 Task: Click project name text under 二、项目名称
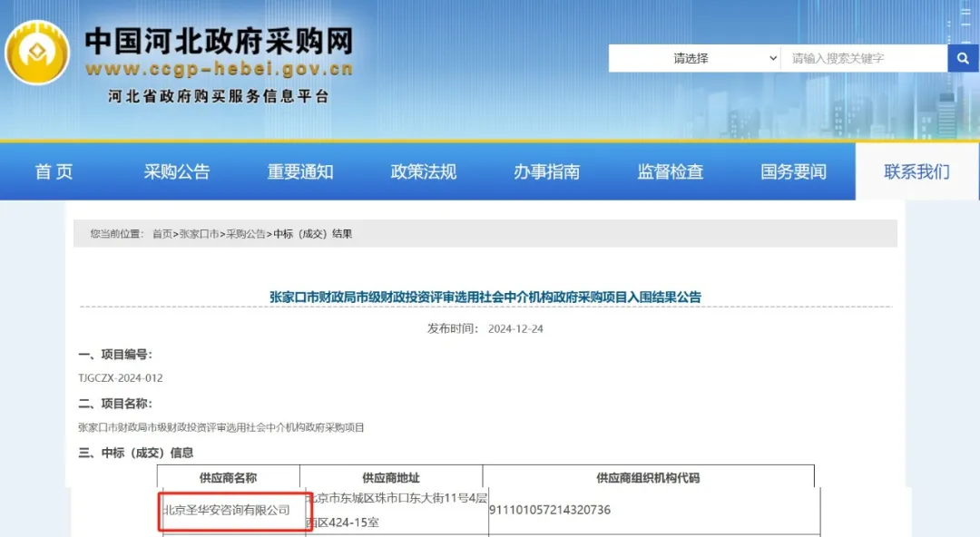tap(221, 427)
